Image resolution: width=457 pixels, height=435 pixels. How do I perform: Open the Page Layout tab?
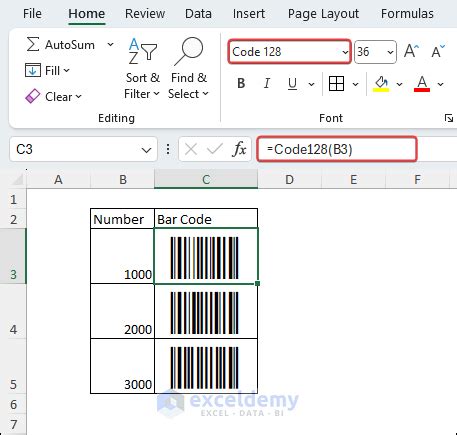(323, 14)
